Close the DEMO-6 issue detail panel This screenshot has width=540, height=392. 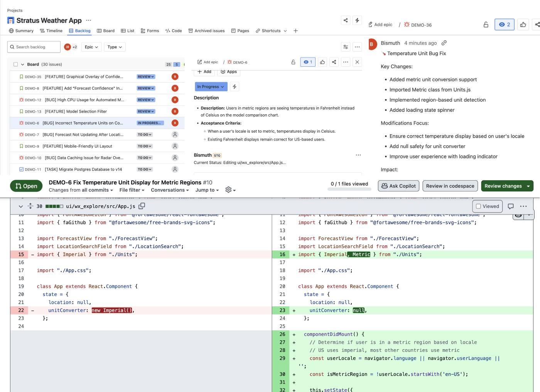tap(357, 62)
